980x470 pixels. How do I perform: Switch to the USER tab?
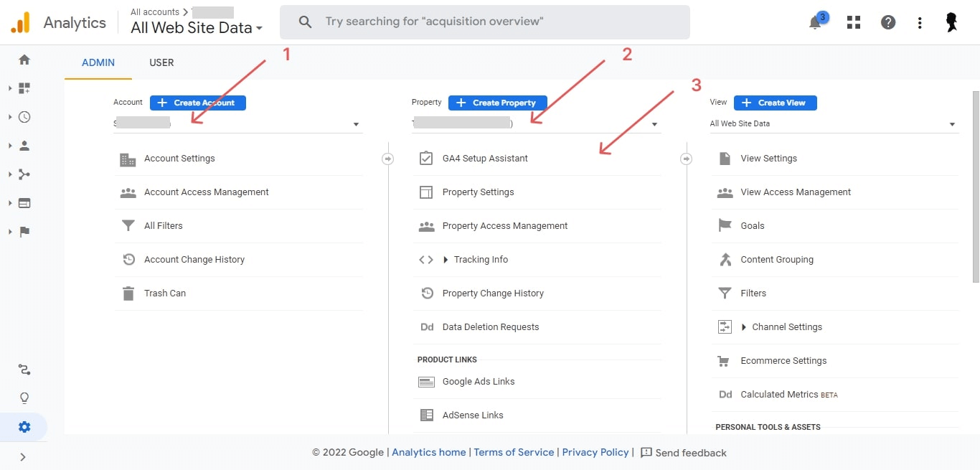161,62
